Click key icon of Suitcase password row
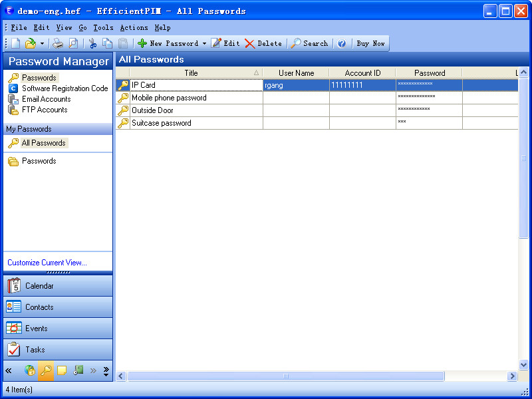The width and height of the screenshot is (532, 399). pyautogui.click(x=123, y=123)
